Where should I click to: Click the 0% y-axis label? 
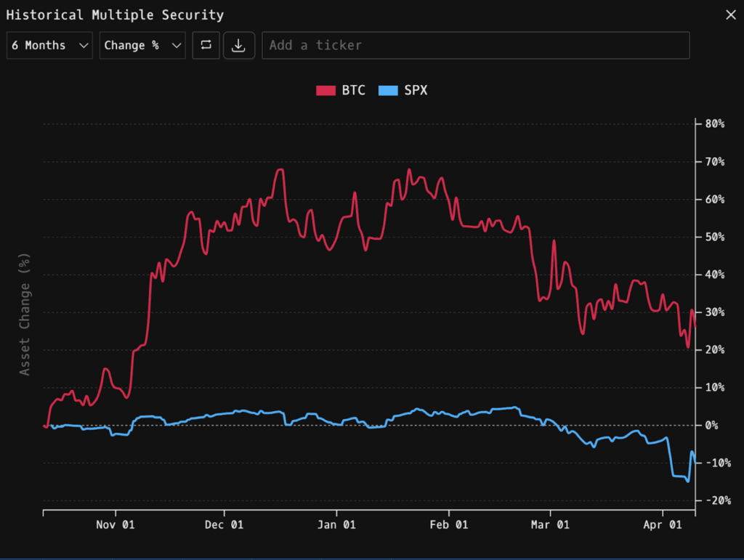pos(711,426)
